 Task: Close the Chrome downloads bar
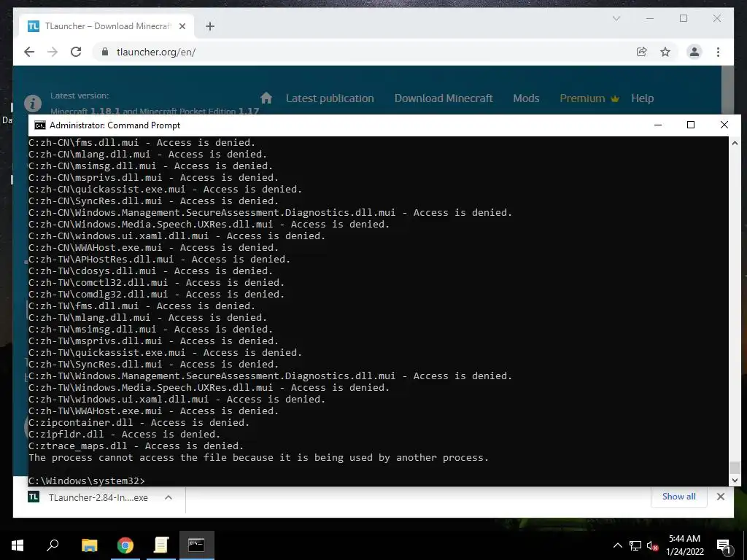pyautogui.click(x=720, y=497)
